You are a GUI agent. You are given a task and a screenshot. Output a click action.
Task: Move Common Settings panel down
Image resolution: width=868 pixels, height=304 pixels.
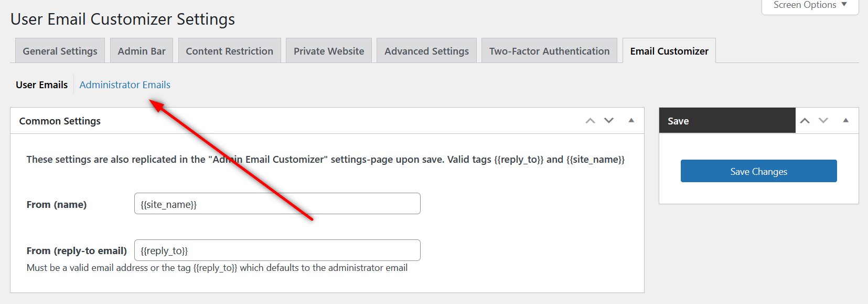(x=609, y=121)
